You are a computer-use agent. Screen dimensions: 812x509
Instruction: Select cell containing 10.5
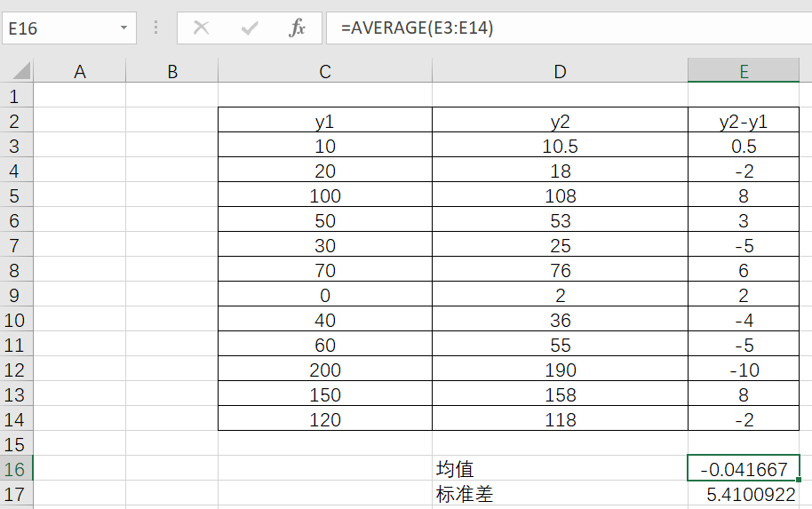[x=560, y=146]
